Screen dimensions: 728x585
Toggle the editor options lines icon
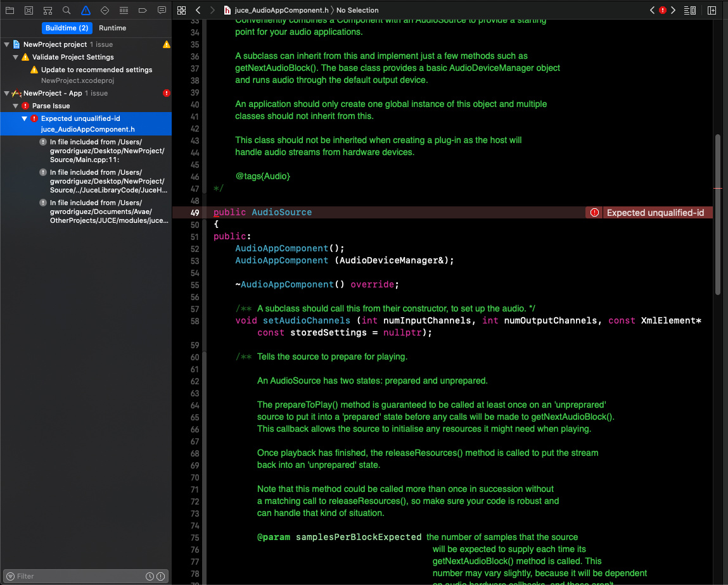pos(690,10)
